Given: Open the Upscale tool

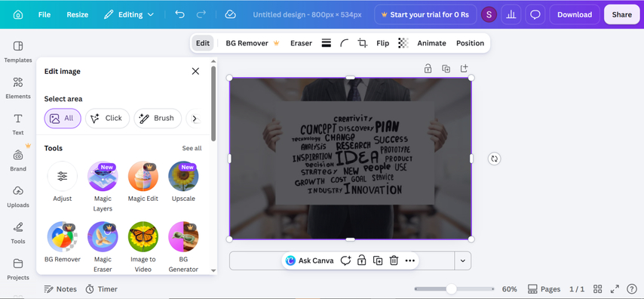Looking at the screenshot, I should [183, 181].
